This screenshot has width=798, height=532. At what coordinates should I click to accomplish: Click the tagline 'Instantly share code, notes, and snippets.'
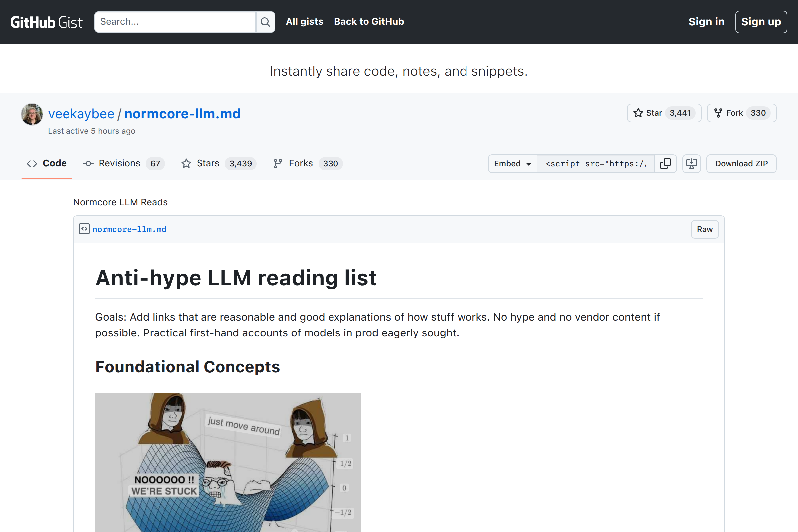(399, 71)
